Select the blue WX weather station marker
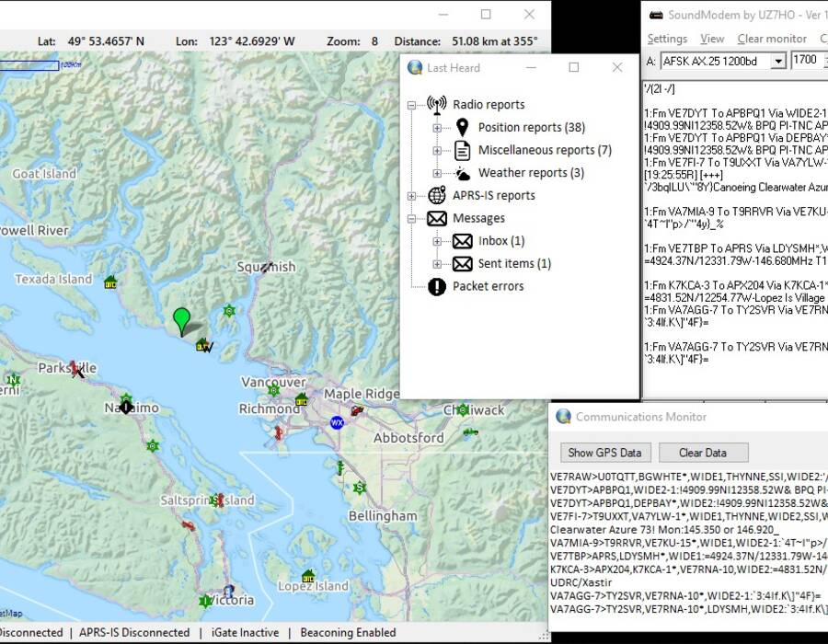The image size is (828, 644). point(337,422)
